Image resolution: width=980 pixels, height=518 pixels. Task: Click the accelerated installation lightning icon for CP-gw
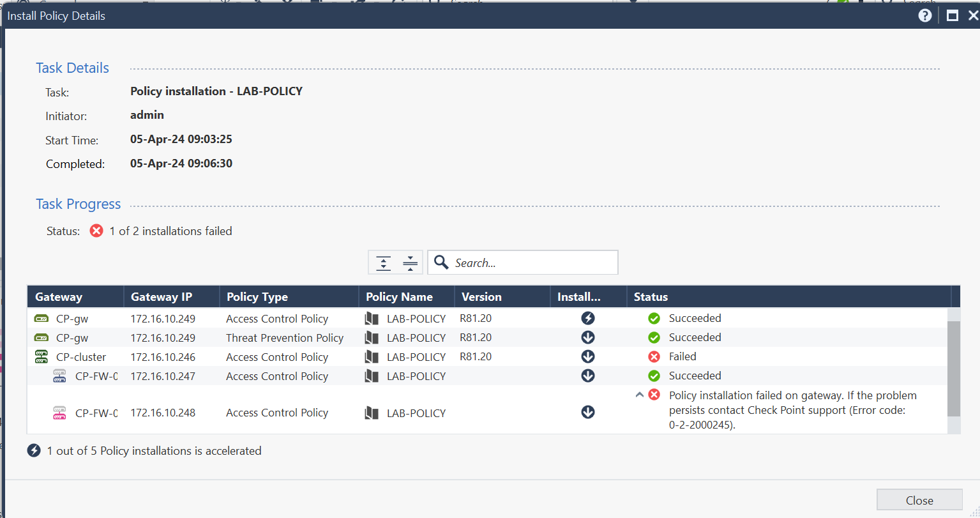[x=587, y=318]
